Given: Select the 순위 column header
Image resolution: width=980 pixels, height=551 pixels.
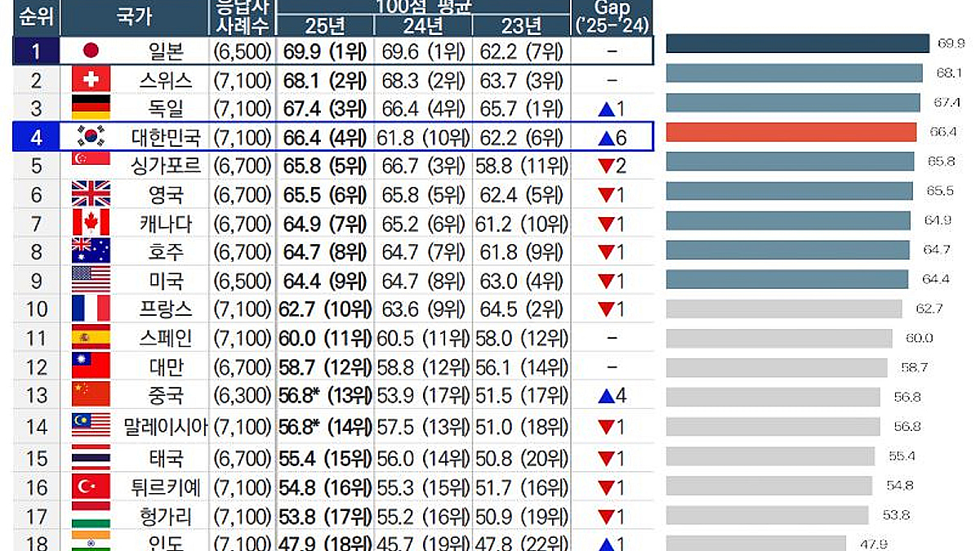Looking at the screenshot, I should [36, 17].
